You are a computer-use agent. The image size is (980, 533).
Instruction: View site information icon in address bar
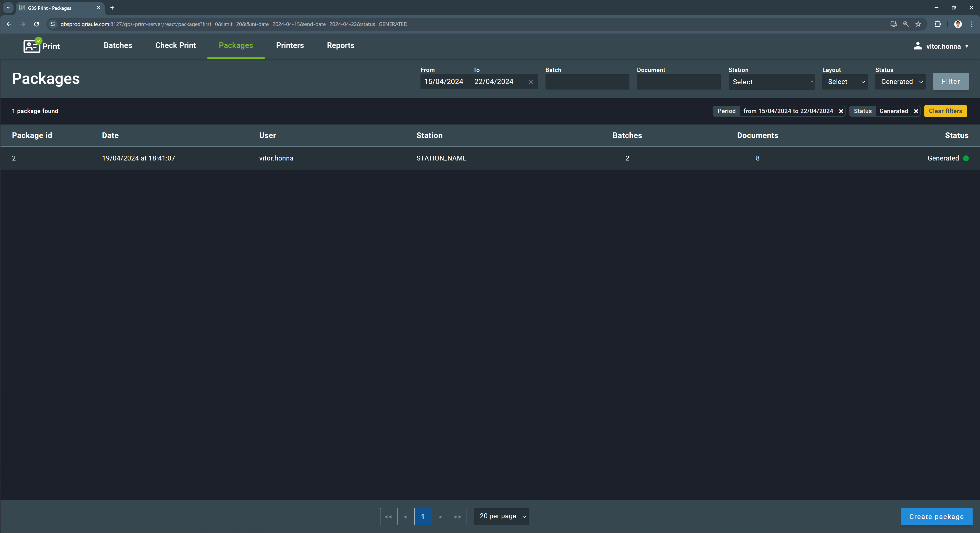click(x=53, y=24)
